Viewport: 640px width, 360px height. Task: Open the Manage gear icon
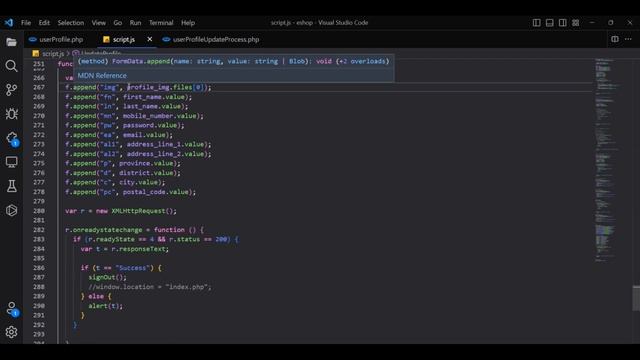point(11,332)
